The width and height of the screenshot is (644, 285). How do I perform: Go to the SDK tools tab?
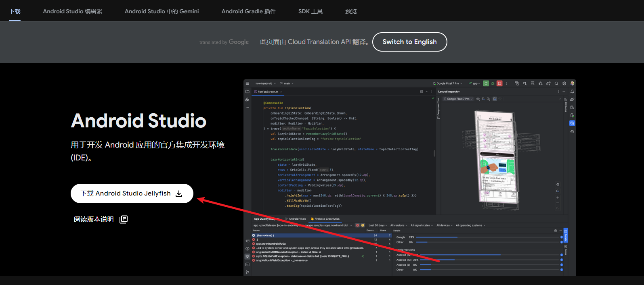point(310,11)
